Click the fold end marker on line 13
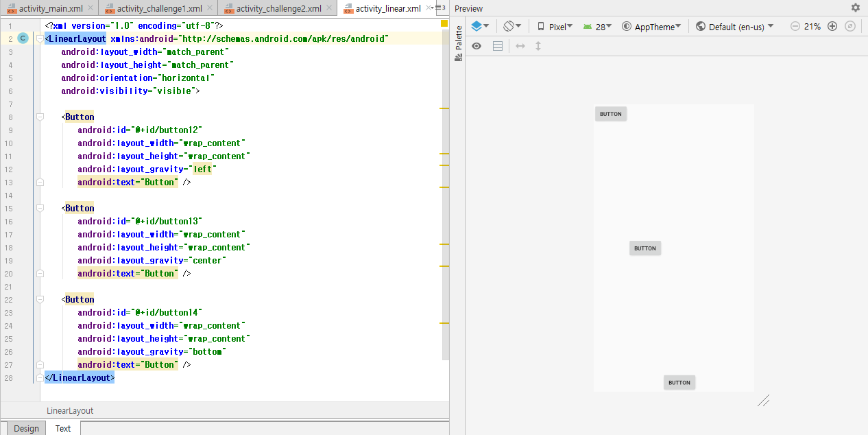This screenshot has width=868, height=435. tap(40, 183)
